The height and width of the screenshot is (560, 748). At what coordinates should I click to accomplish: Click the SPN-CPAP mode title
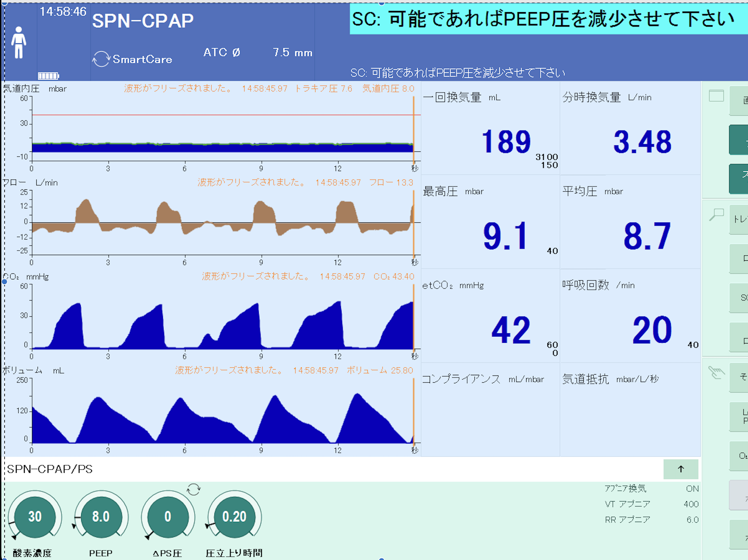[x=143, y=21]
